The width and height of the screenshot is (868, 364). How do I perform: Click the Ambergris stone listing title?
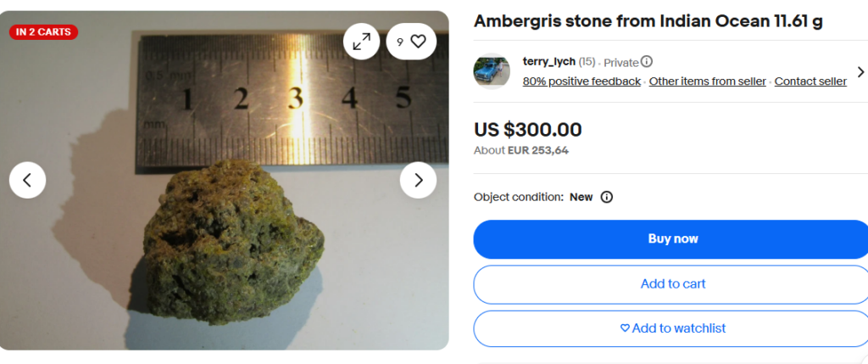648,22
